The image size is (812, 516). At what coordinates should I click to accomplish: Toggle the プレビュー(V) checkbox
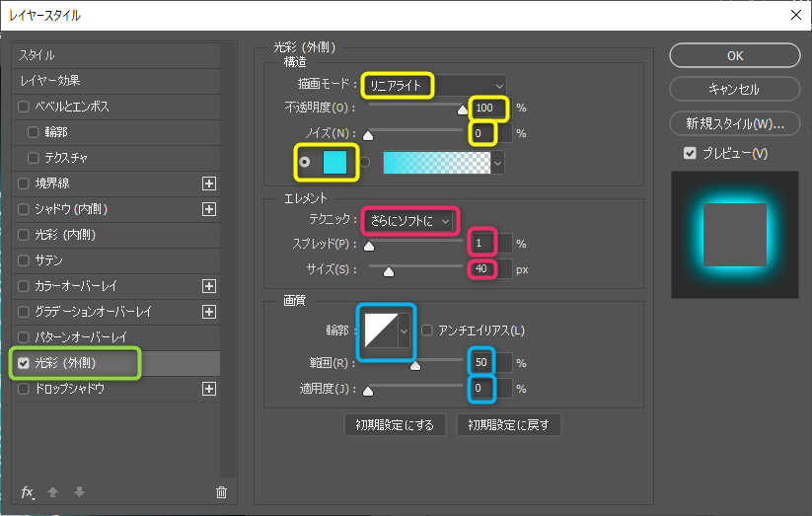pyautogui.click(x=690, y=153)
